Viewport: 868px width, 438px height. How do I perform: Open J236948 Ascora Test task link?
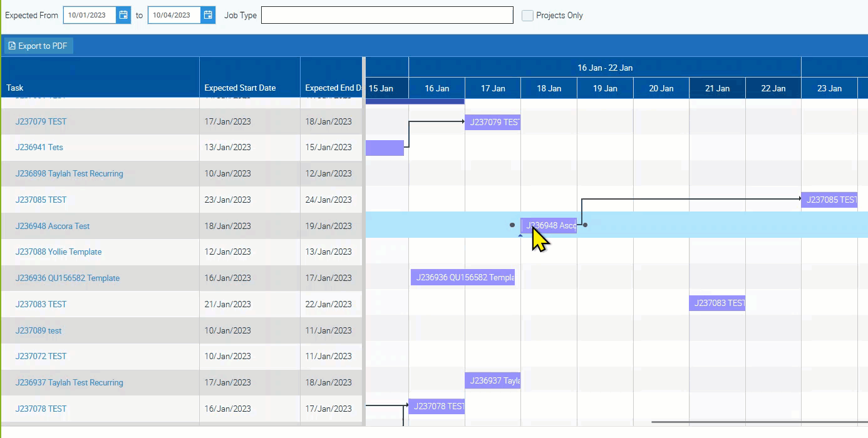pos(53,226)
